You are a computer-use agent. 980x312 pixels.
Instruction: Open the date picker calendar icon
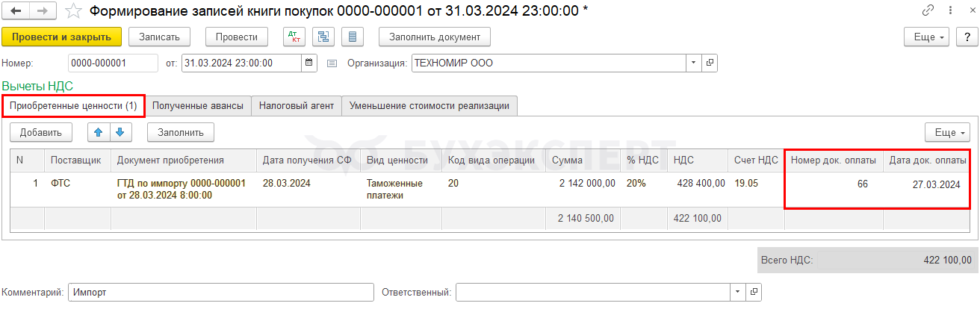point(309,63)
